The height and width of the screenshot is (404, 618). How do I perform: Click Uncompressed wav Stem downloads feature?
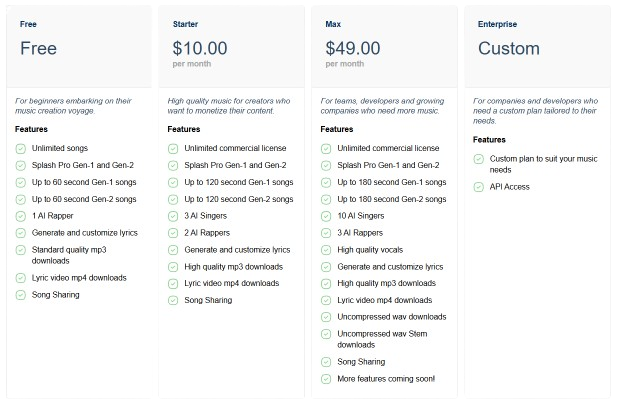point(382,339)
